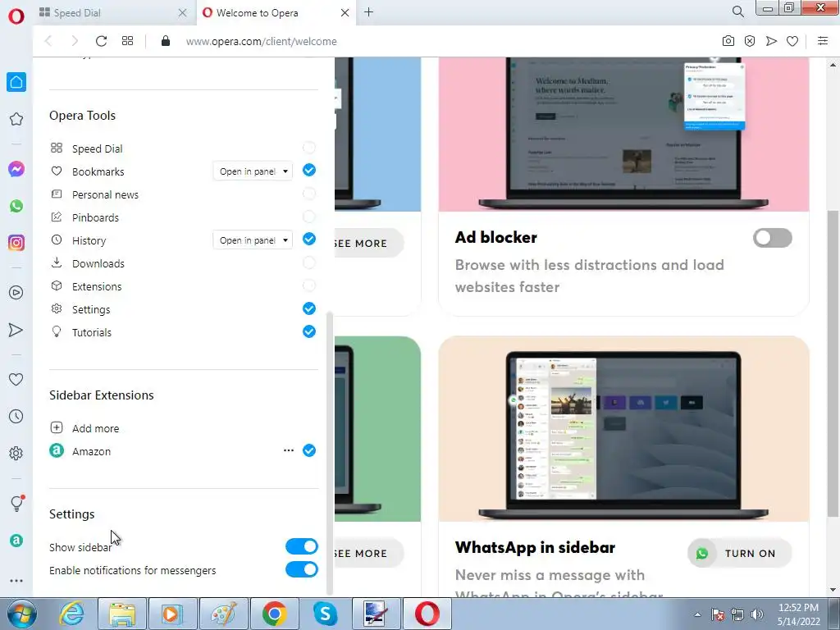Enable the Pinboards checkbox
The height and width of the screenshot is (630, 840).
pos(309,217)
